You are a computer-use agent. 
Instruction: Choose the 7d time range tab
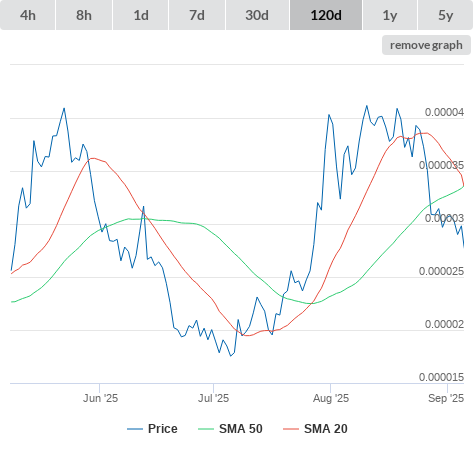[197, 15]
